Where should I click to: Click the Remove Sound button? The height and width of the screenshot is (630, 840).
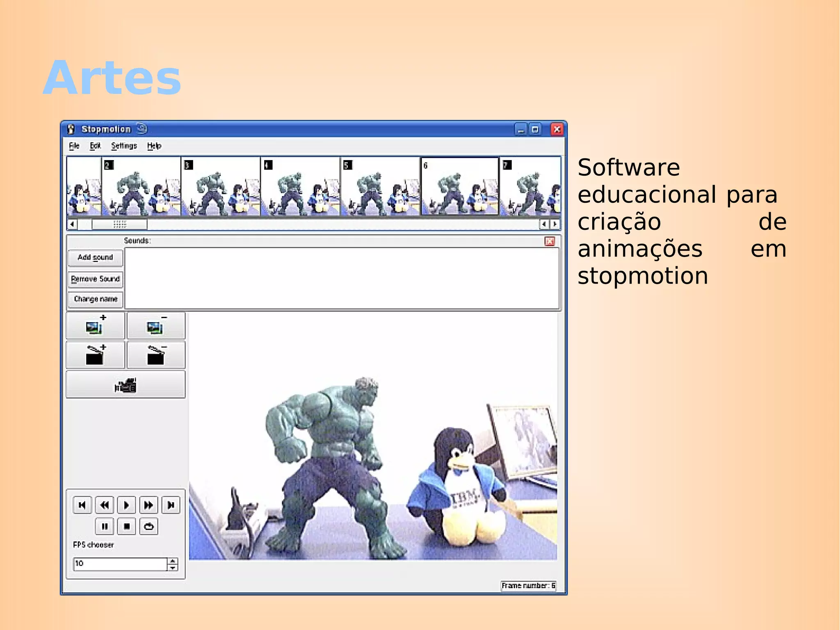(x=95, y=279)
